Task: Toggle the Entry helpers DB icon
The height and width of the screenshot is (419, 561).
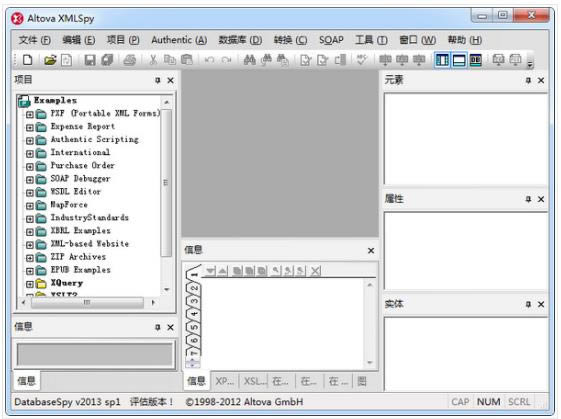Action: 475,60
